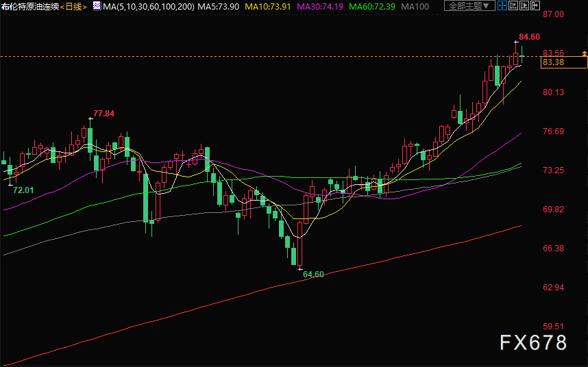This screenshot has height=367, width=588.
Task: Open the 全部主题 theme dropdown
Action: pyautogui.click(x=469, y=5)
